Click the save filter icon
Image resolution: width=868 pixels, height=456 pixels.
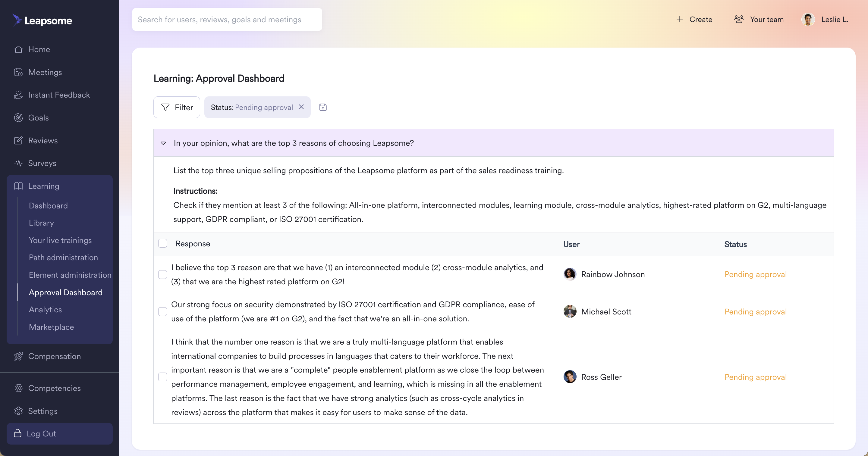[x=323, y=107]
